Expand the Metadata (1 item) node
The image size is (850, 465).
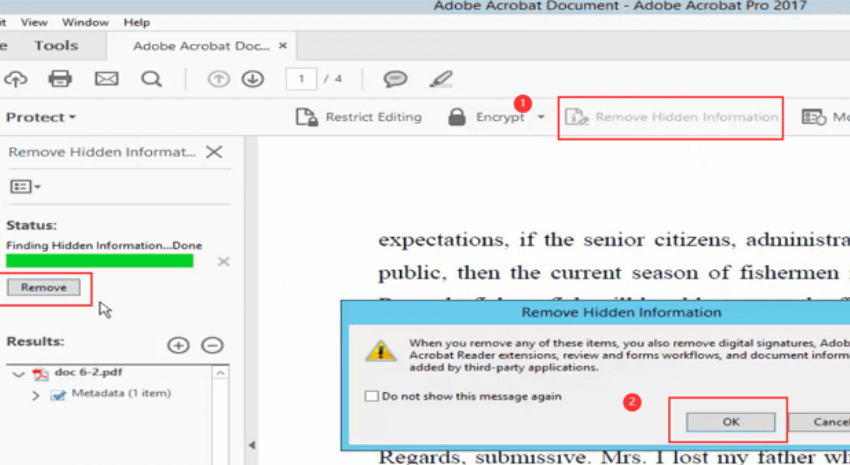pos(35,396)
